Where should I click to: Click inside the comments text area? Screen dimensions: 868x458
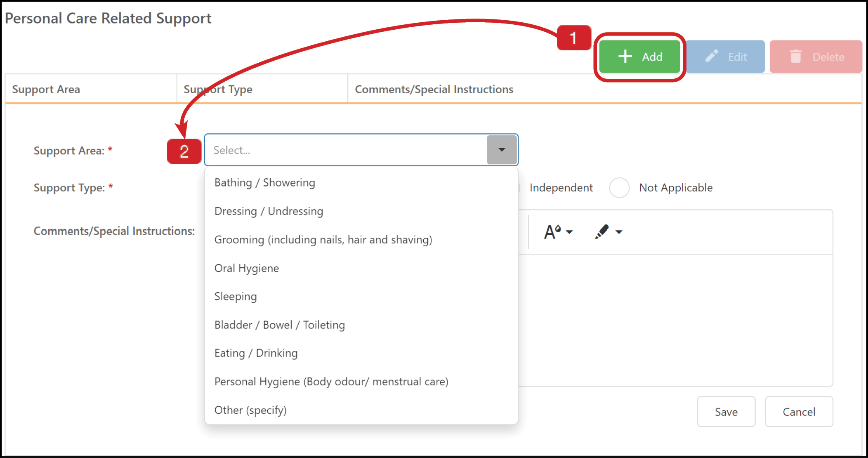point(675,320)
